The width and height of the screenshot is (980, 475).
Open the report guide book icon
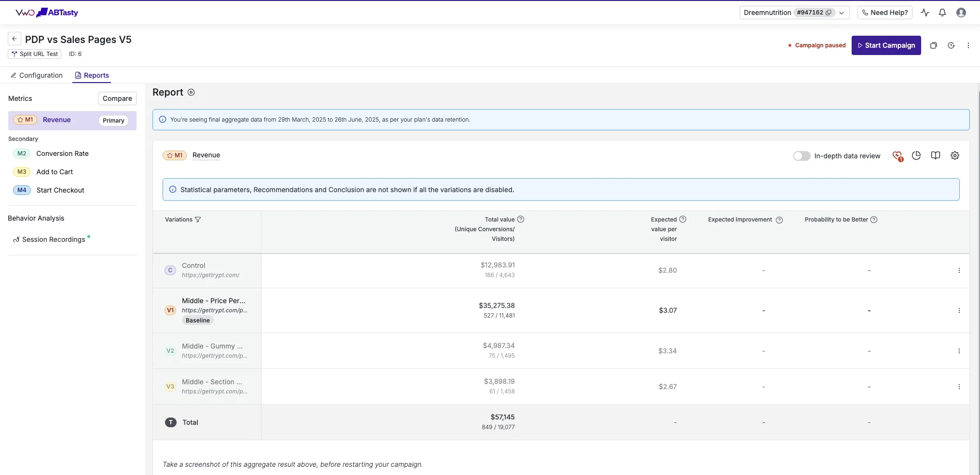pos(936,155)
